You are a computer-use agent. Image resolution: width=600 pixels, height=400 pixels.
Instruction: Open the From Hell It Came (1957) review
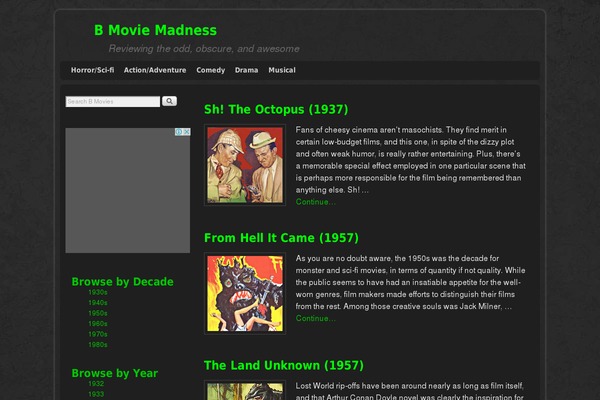click(x=281, y=238)
